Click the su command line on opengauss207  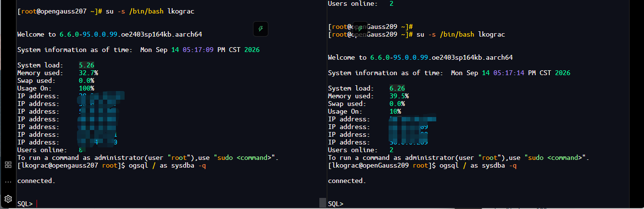[x=106, y=11]
